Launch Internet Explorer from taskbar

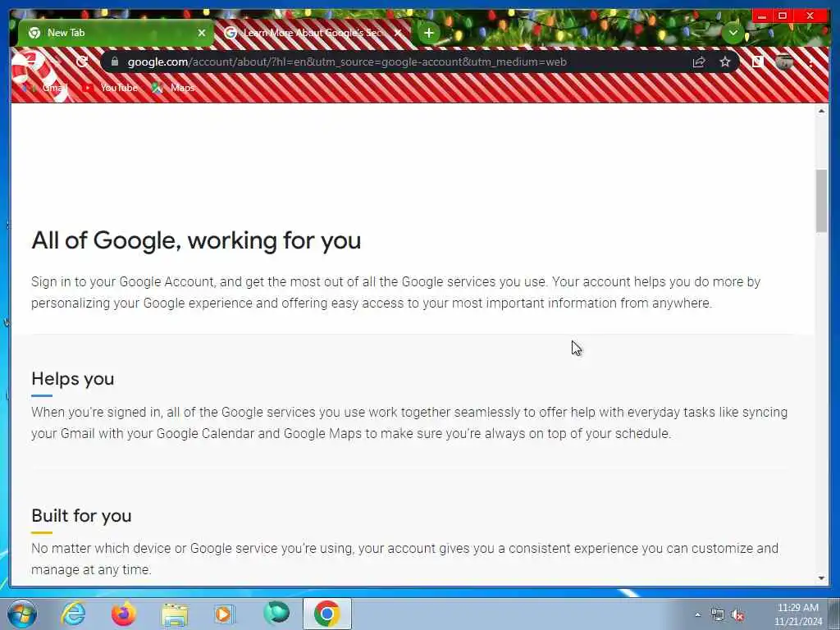(73, 614)
